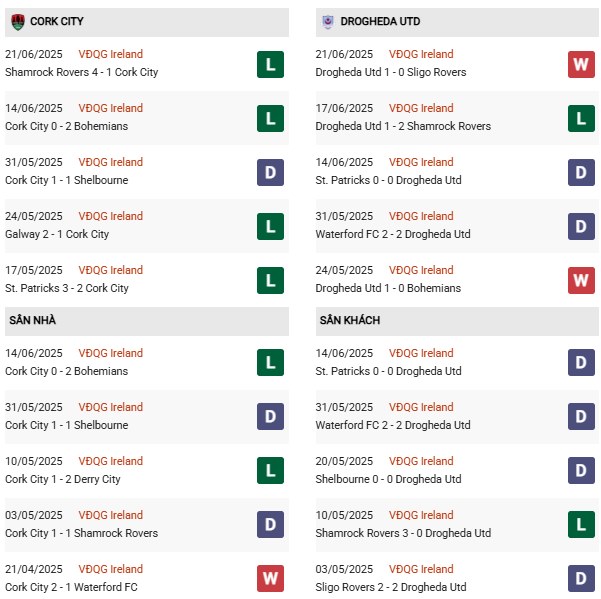Screen dimensions: 601x599
Task: Open VĐQG Ireland link for 21/06/2025 Cork City match
Action: tap(110, 54)
